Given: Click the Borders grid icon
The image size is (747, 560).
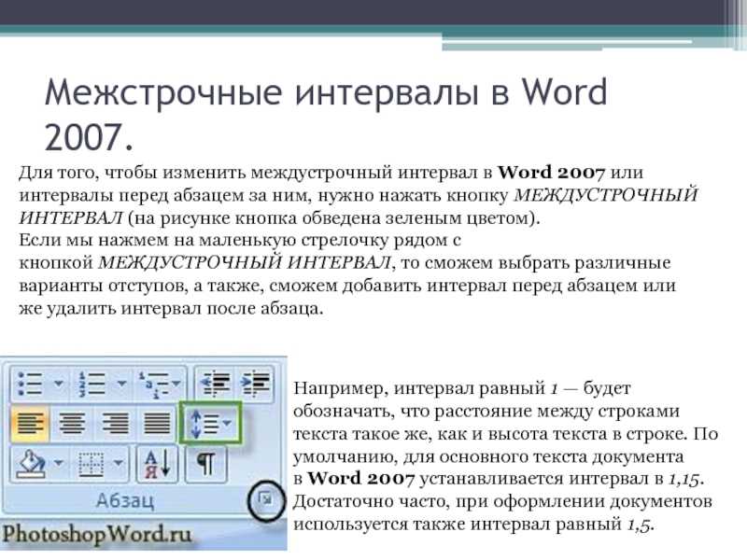Looking at the screenshot, I should pos(91,463).
